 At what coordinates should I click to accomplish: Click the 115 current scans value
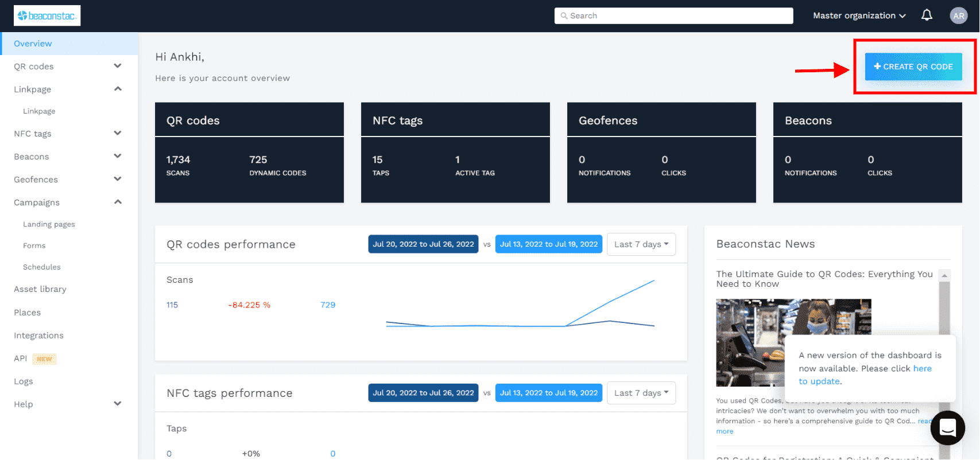coord(172,305)
